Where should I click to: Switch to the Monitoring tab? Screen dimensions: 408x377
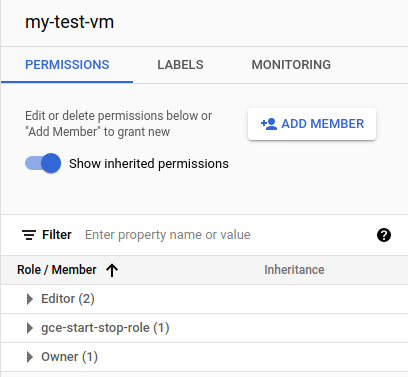coord(291,65)
